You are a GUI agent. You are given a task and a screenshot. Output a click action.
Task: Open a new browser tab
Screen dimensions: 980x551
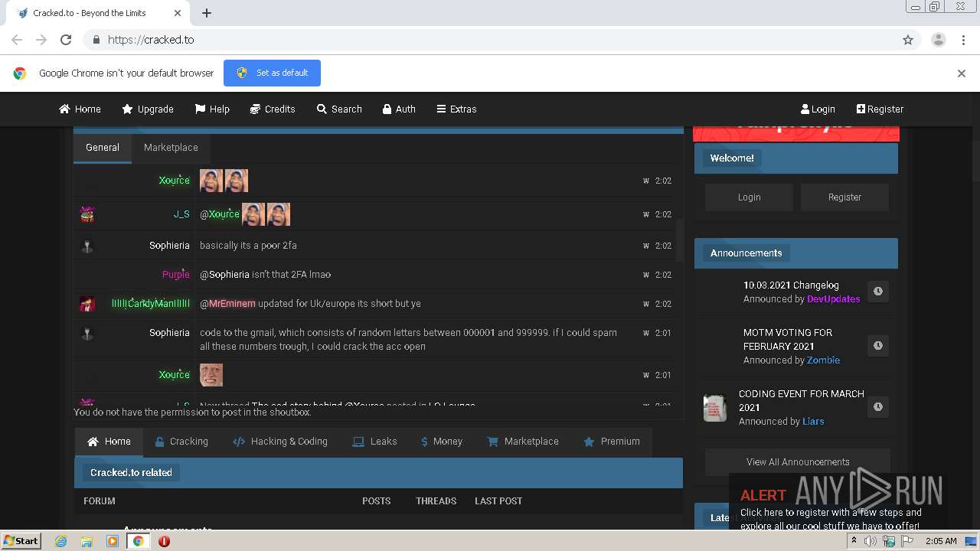(x=207, y=13)
